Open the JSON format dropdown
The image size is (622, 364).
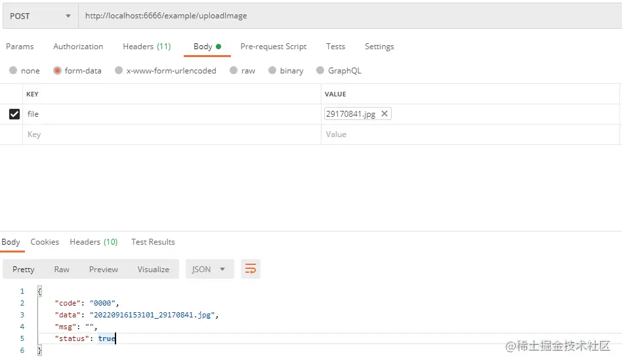pyautogui.click(x=209, y=270)
